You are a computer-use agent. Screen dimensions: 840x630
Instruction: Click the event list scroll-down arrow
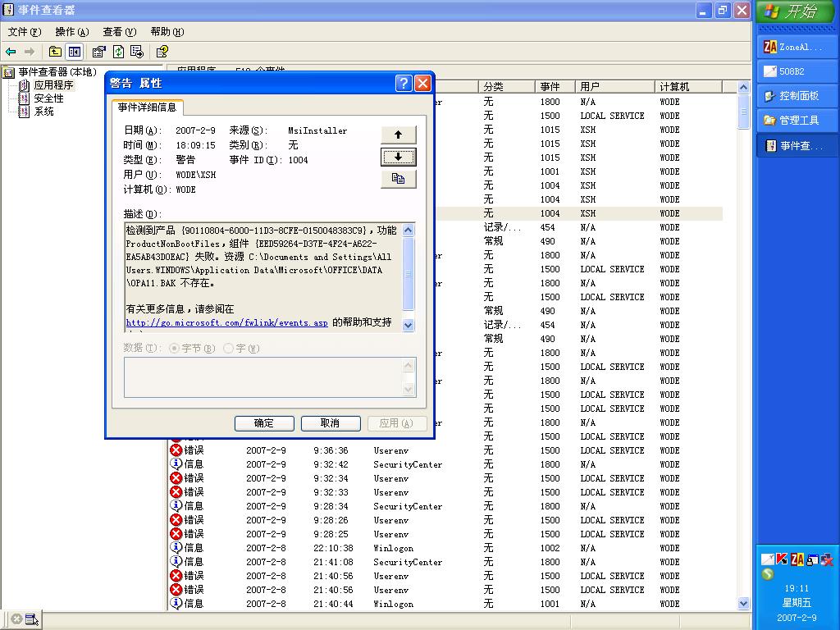tap(743, 603)
